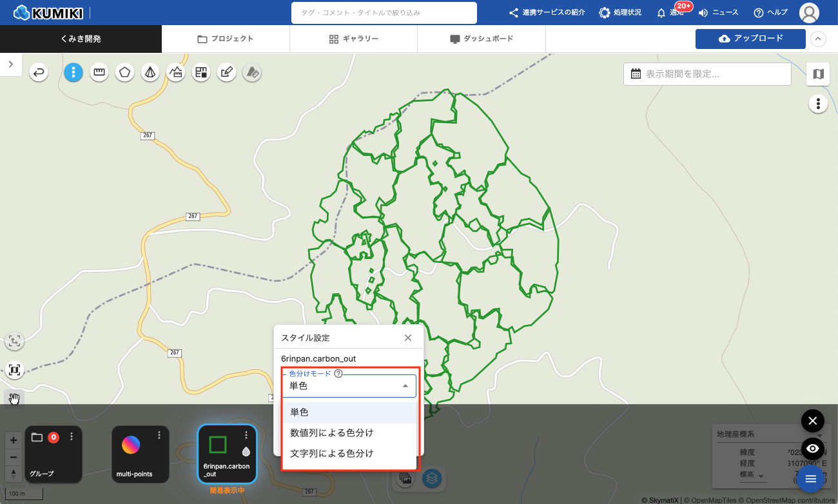Select the ruler distance measurement tool
838x504 pixels.
coord(99,73)
